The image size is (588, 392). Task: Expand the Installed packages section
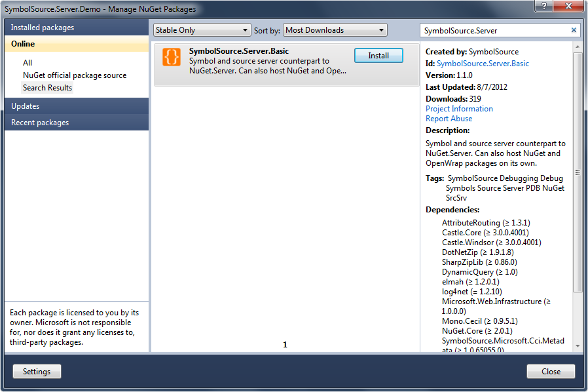click(x=77, y=28)
